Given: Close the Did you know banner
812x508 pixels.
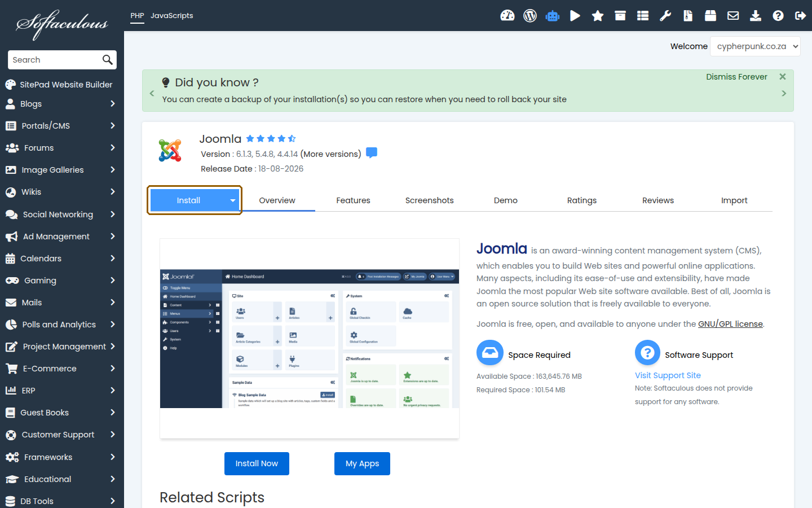Looking at the screenshot, I should 783,77.
